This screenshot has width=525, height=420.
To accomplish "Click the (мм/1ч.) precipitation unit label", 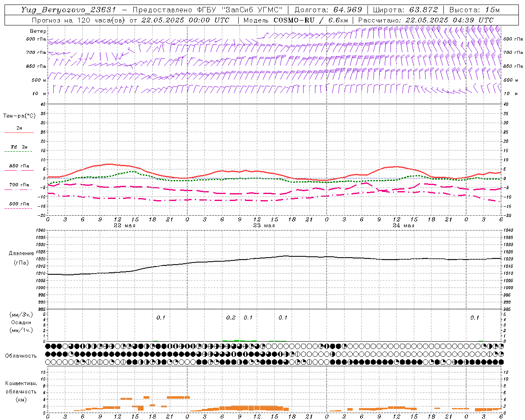I will click(x=21, y=330).
